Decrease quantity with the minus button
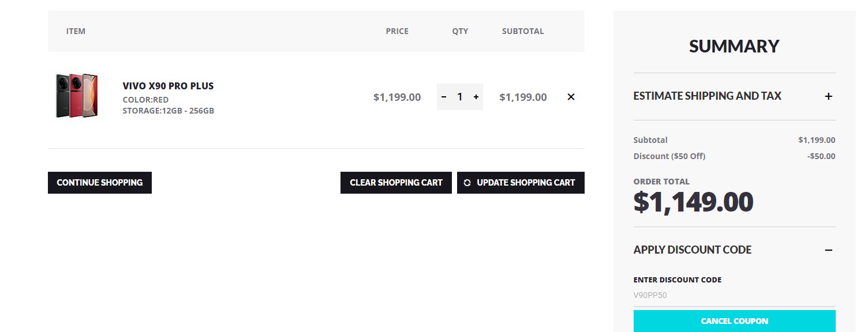868x332 pixels. coord(444,97)
